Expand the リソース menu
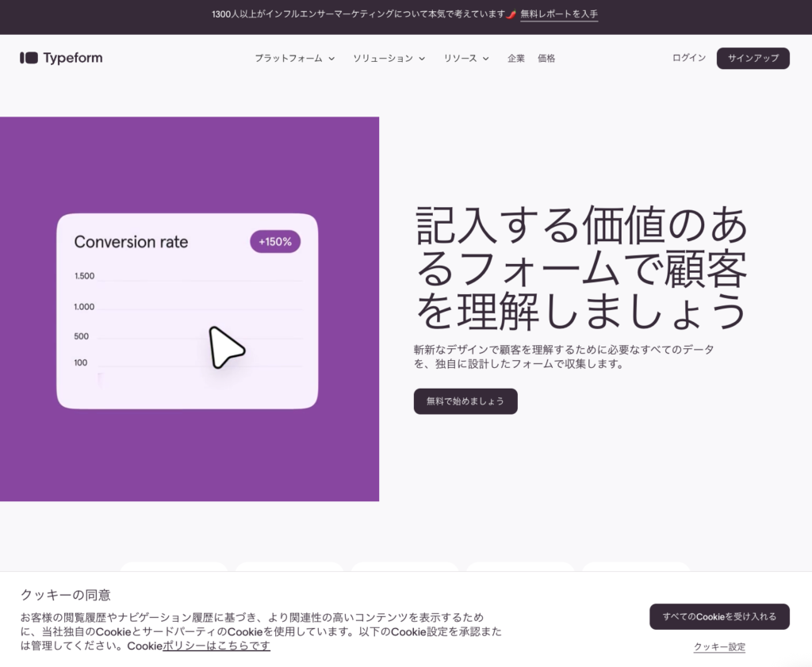This screenshot has height=667, width=812. [x=465, y=59]
